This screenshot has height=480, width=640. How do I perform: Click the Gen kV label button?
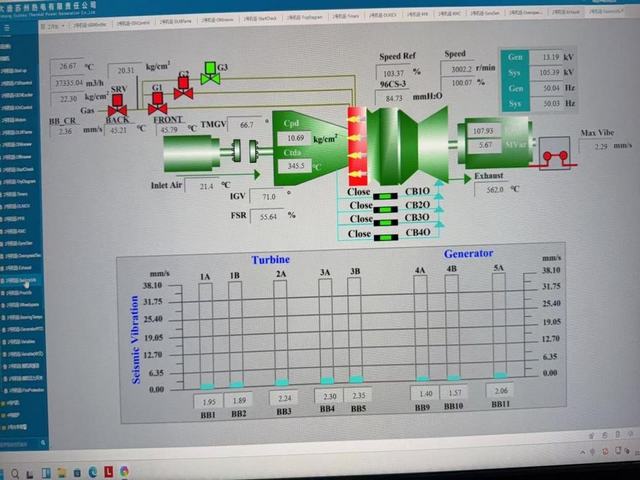click(514, 58)
